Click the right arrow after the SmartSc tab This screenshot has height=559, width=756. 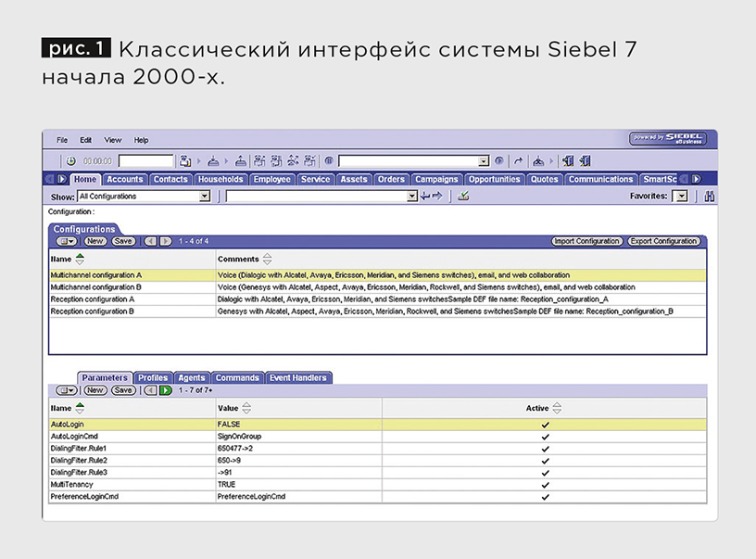696,179
